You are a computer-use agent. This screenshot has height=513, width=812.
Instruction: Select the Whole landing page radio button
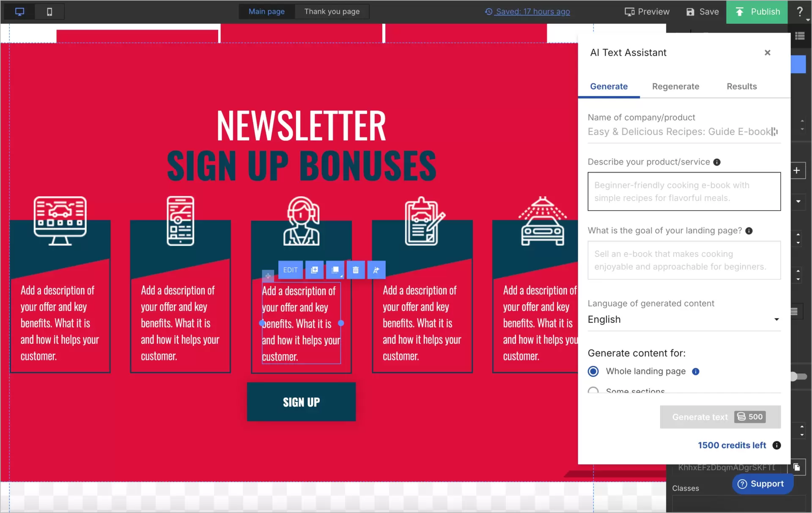[x=593, y=370]
